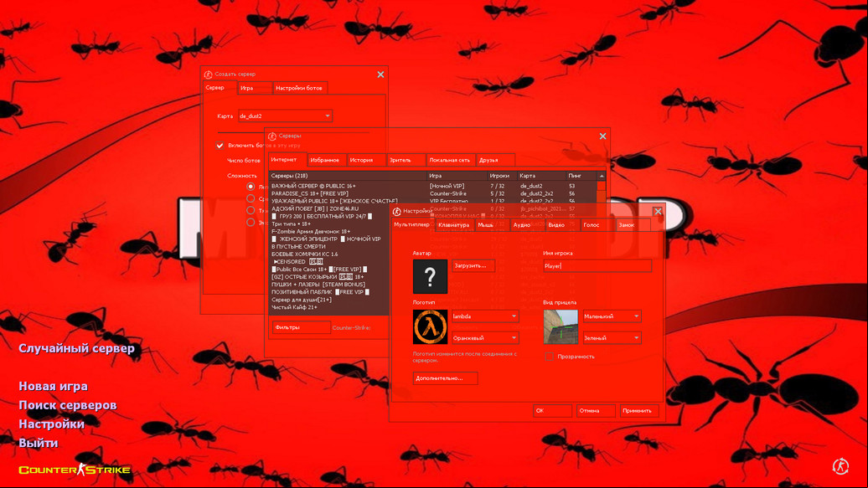
Task: Toggle the Включить ботов в эту игру checkbox
Action: (x=220, y=146)
